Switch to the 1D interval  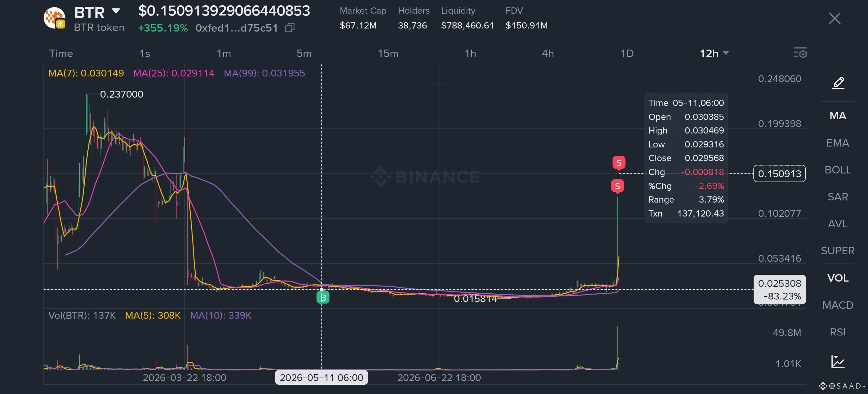click(x=627, y=53)
